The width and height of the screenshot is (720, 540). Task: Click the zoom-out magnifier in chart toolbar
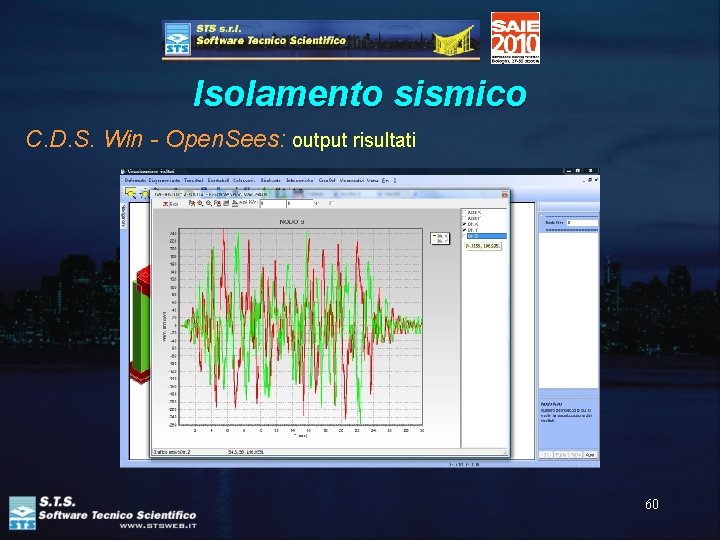tap(209, 203)
